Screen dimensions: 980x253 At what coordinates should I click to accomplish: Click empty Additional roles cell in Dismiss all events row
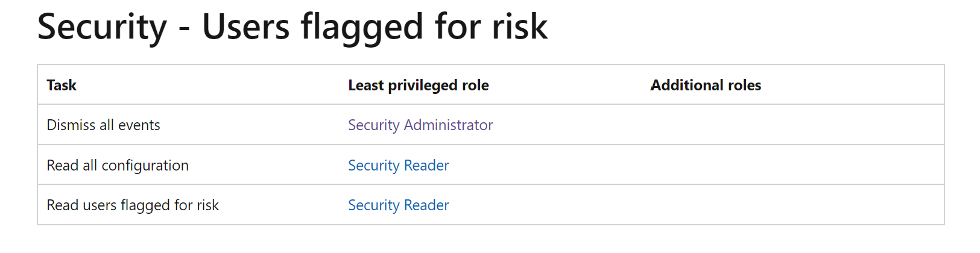[x=793, y=125]
